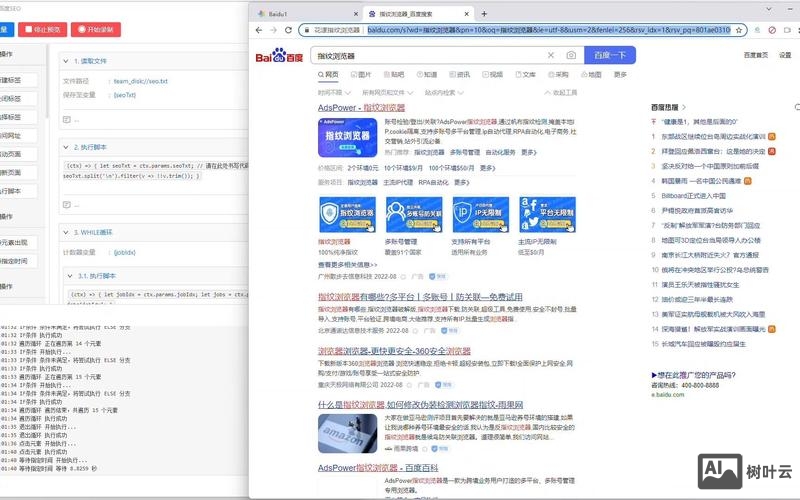Select the 资讯 search category
Image resolution: width=800 pixels, height=500 pixels.
(x=460, y=74)
